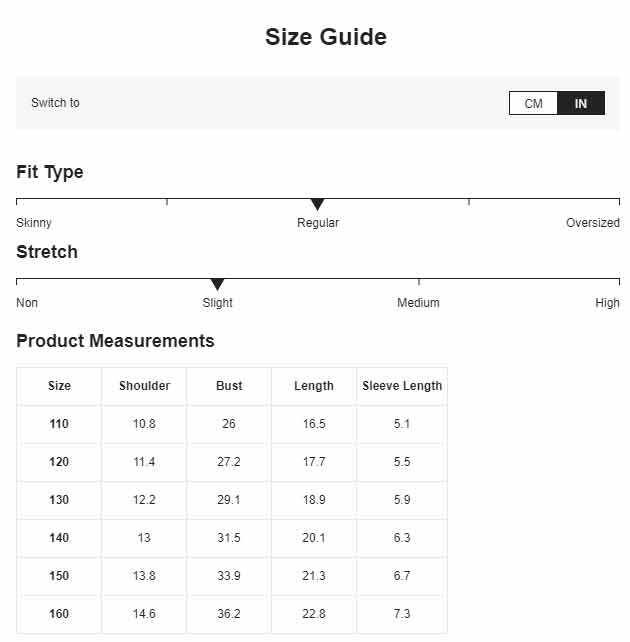Select the size 140 row label
The image size is (630, 642).
[x=59, y=538]
